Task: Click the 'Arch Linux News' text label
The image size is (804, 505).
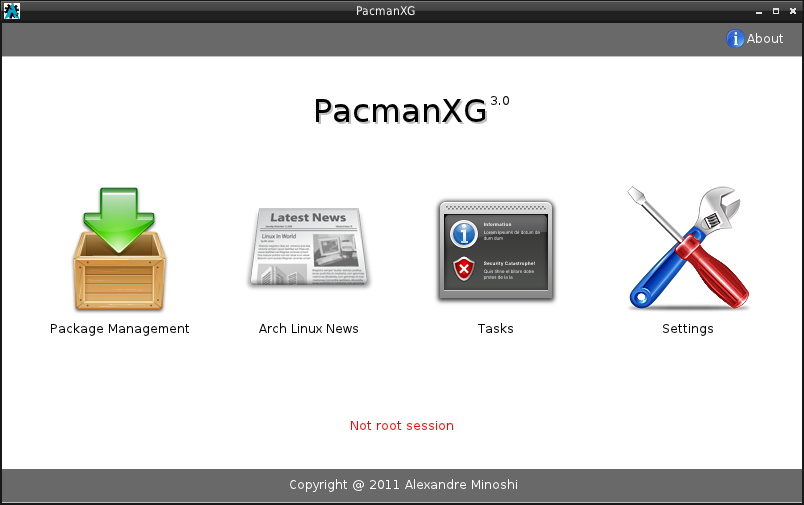Action: 308,329
